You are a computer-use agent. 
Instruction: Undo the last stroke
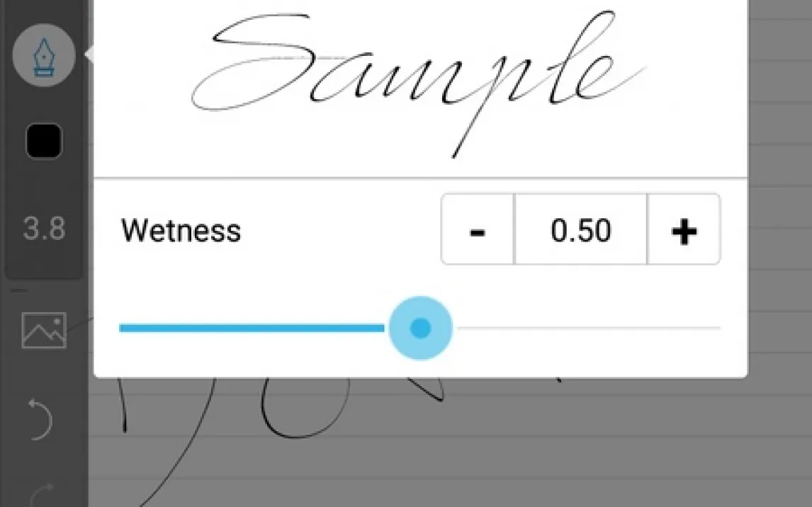click(40, 419)
